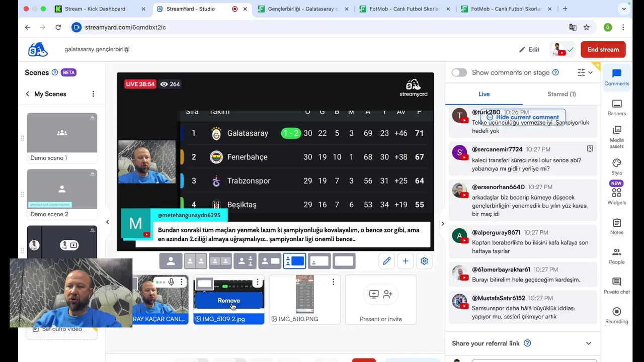Open help for Show comments on stage
This screenshot has width=644, height=362.
click(x=555, y=72)
